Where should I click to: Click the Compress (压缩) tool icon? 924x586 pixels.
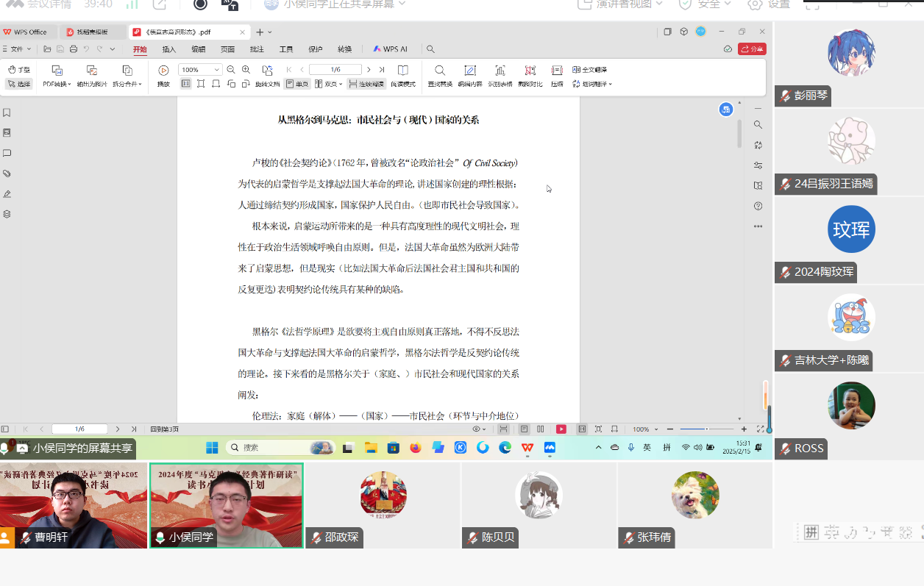(x=557, y=71)
